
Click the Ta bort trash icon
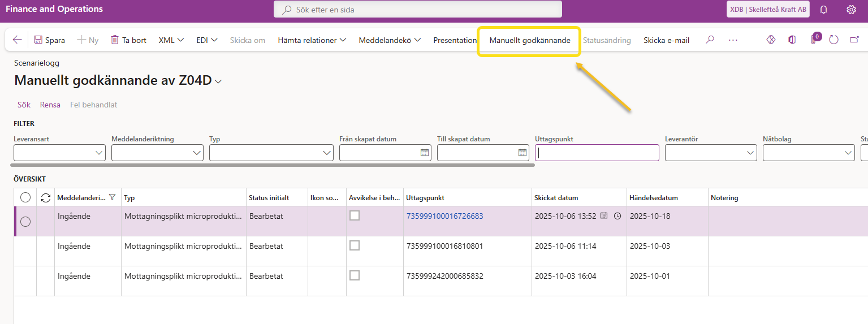[x=115, y=40]
